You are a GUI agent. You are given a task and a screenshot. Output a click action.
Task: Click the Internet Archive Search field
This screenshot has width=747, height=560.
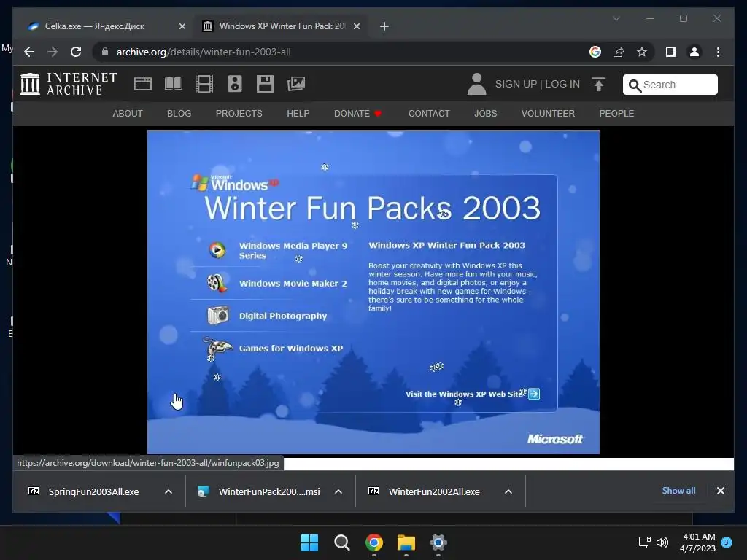(670, 85)
